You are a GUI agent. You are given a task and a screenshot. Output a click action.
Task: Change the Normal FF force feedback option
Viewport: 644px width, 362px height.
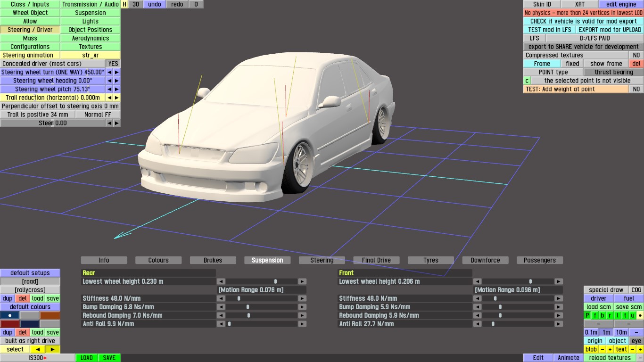click(x=98, y=115)
